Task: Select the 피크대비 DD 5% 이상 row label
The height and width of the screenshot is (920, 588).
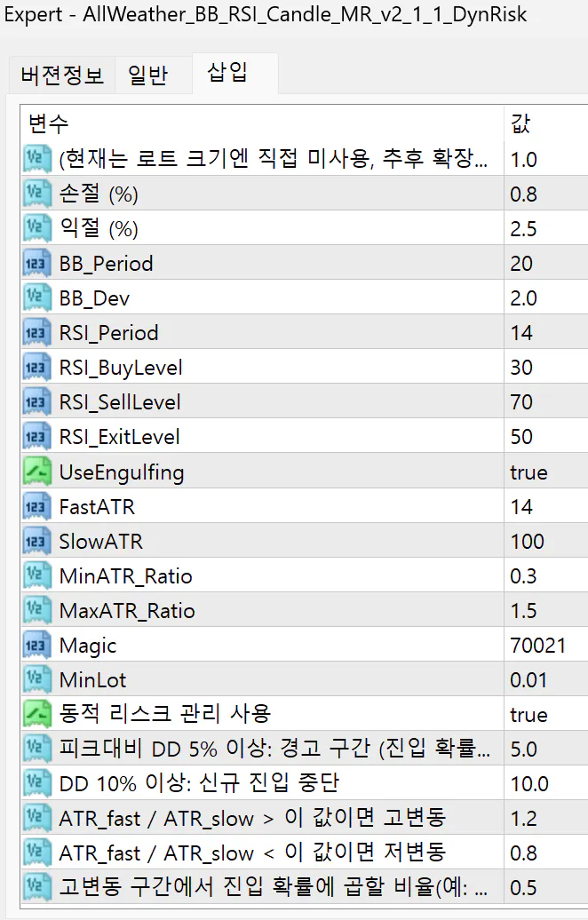Action: [274, 748]
